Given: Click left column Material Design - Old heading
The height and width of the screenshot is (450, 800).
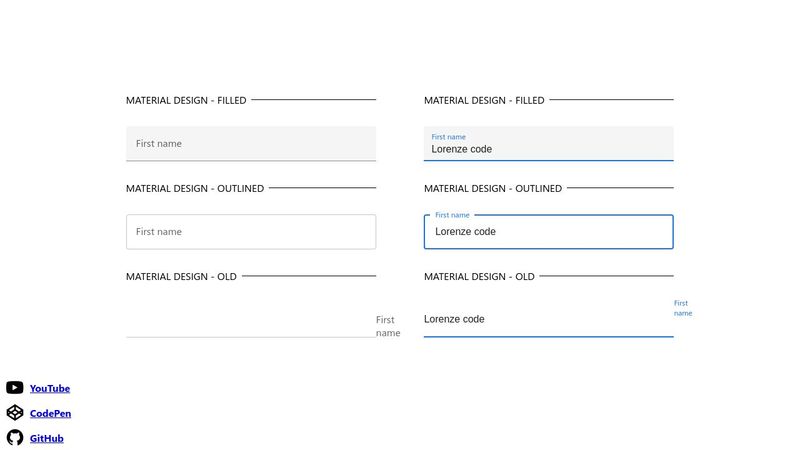Looking at the screenshot, I should click(181, 277).
